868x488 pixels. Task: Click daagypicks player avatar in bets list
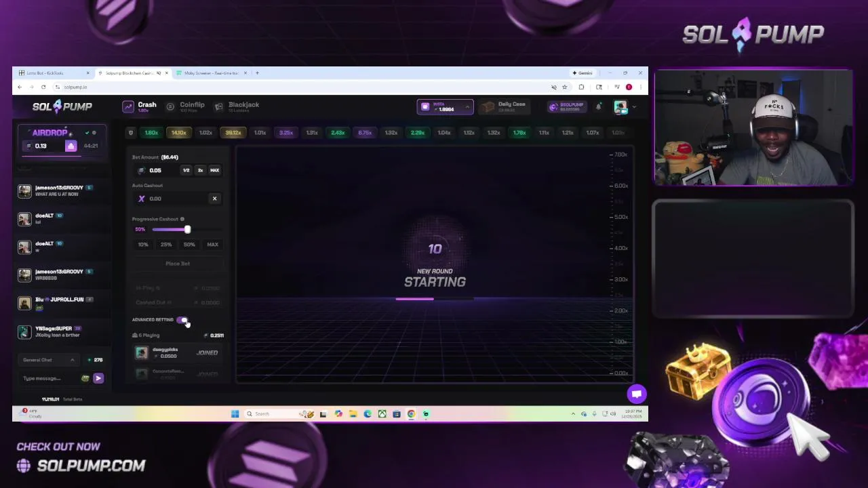point(141,352)
